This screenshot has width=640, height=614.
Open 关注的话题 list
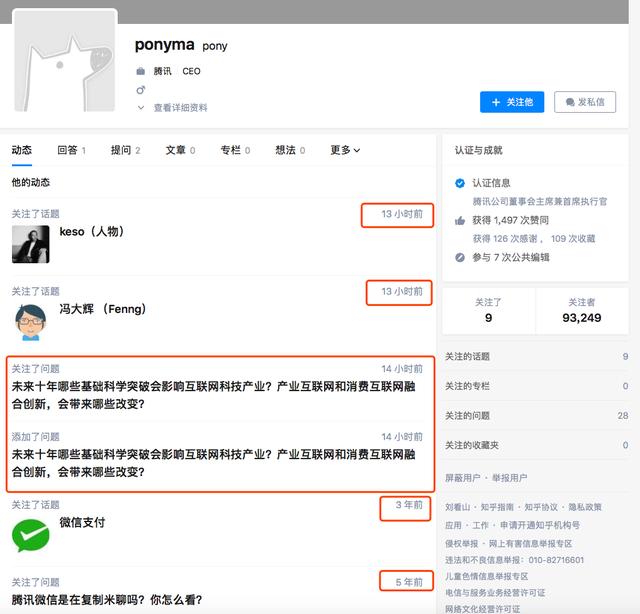click(536, 356)
